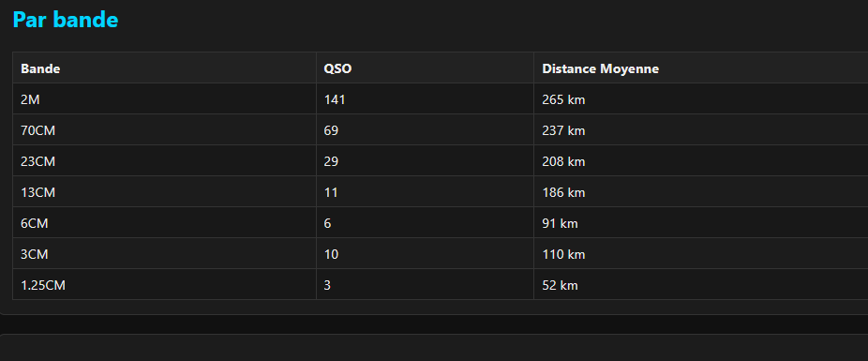Click the 208 km distance cell

[x=701, y=161]
